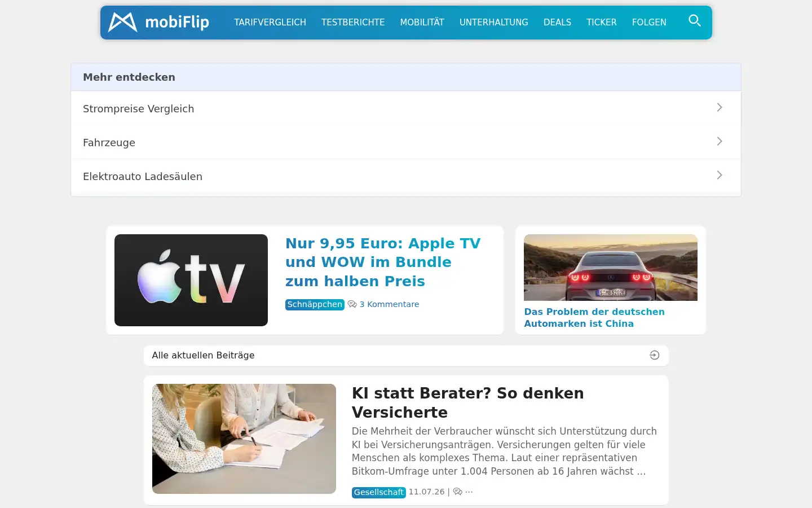Open the 3 Kommentare link
This screenshot has width=812, height=508.
tap(389, 304)
